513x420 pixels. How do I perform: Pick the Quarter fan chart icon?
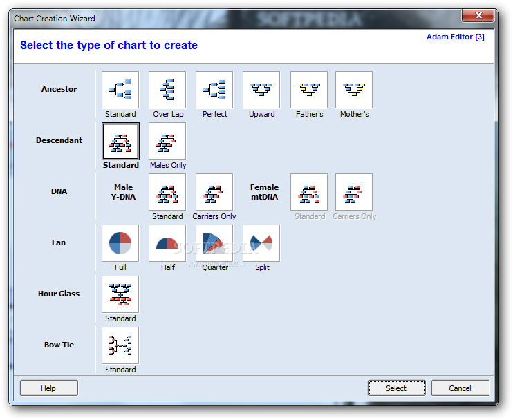pos(214,243)
